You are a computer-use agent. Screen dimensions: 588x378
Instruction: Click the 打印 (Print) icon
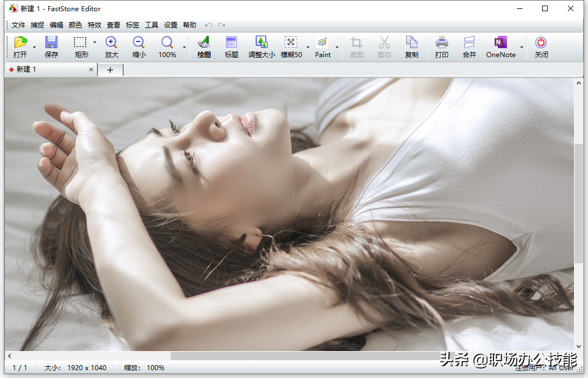point(442,43)
